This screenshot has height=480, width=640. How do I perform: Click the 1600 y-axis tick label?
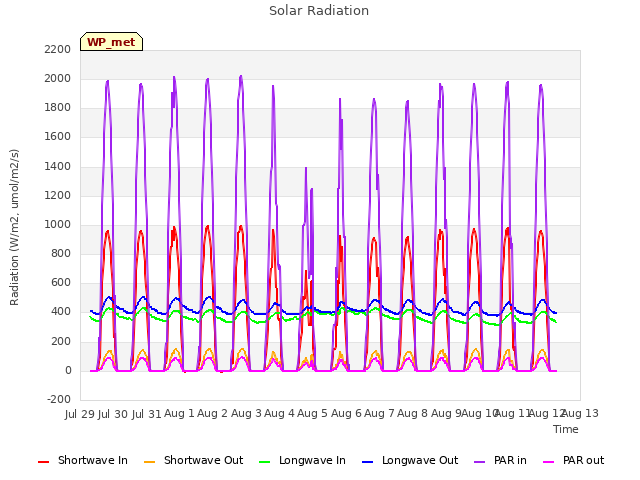pos(58,137)
